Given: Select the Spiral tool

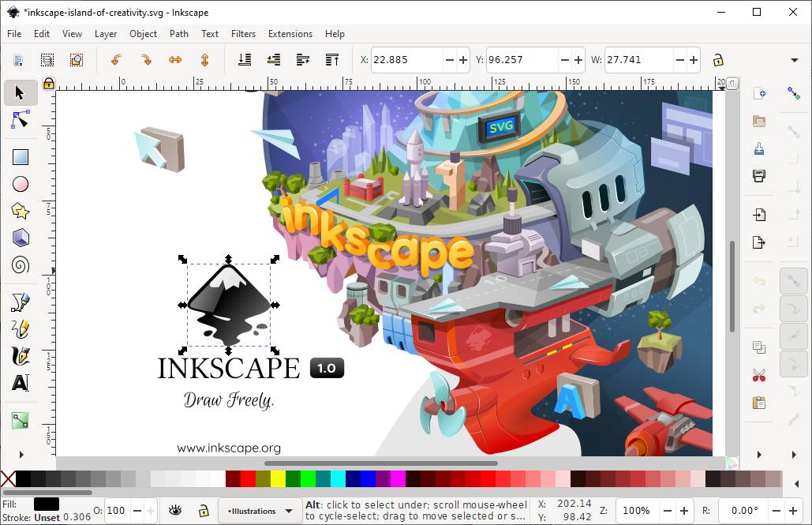Looking at the screenshot, I should click(x=21, y=264).
